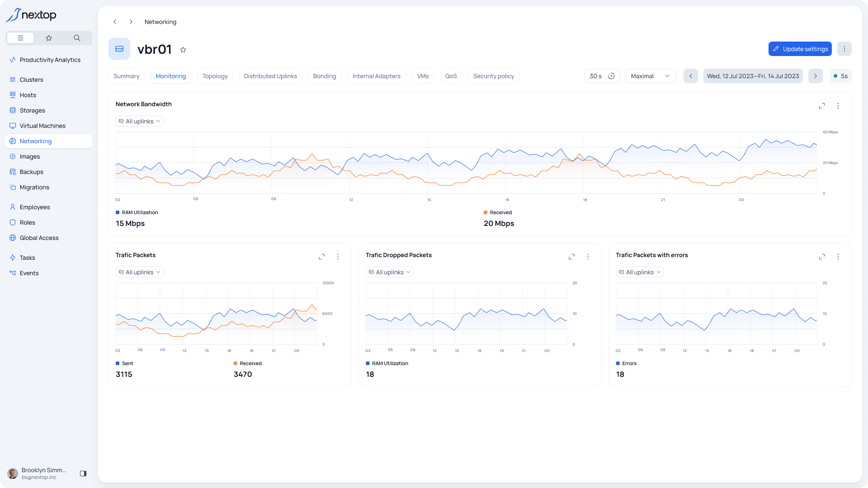Toggle Received series in Trafic Packets legend
The height and width of the screenshot is (488, 868).
click(x=248, y=363)
